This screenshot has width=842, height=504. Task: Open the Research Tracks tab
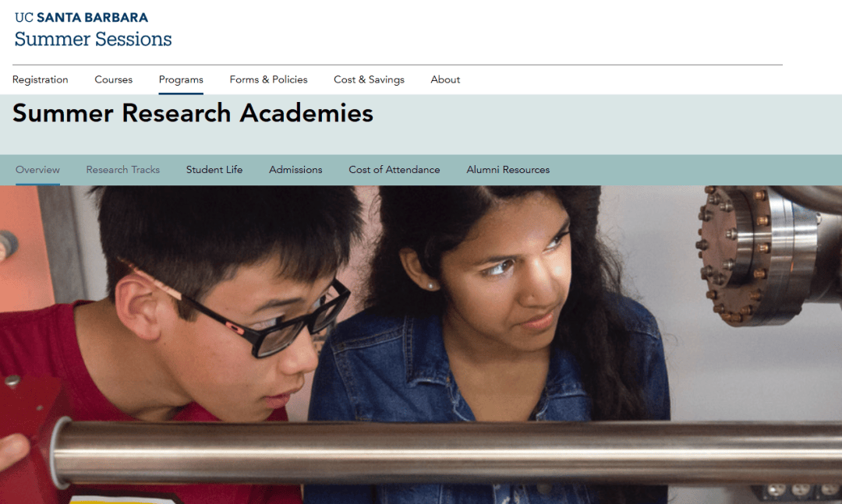(123, 170)
